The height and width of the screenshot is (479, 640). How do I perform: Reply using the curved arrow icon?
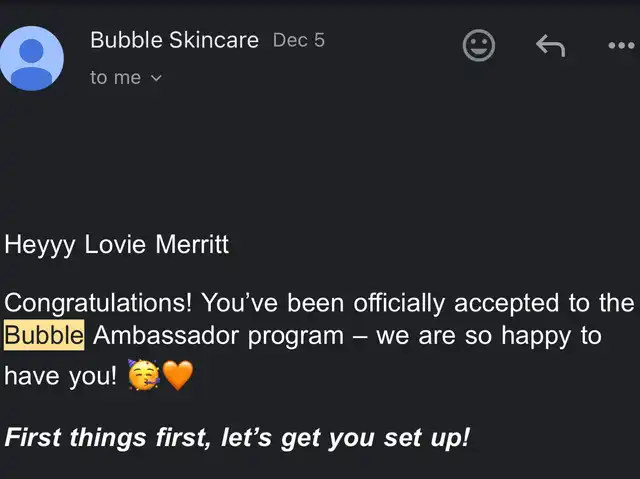pos(551,45)
